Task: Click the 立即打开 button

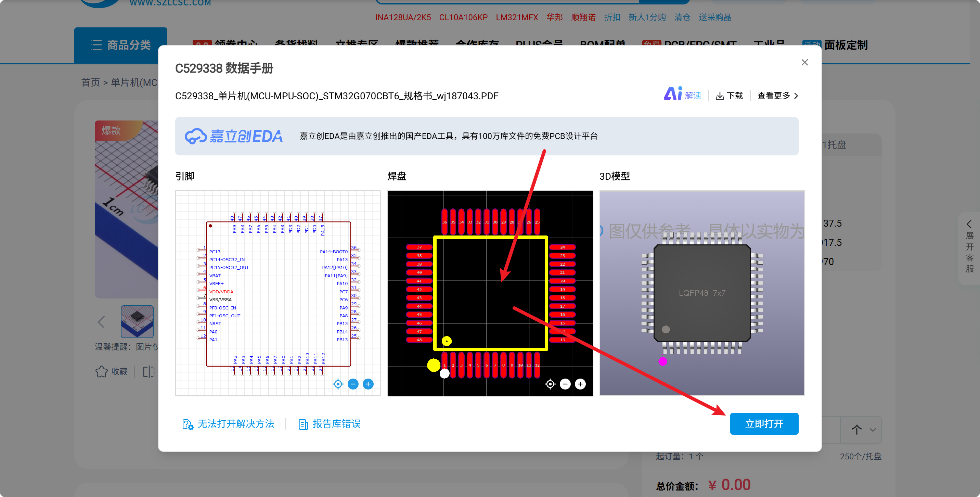Action: [764, 423]
